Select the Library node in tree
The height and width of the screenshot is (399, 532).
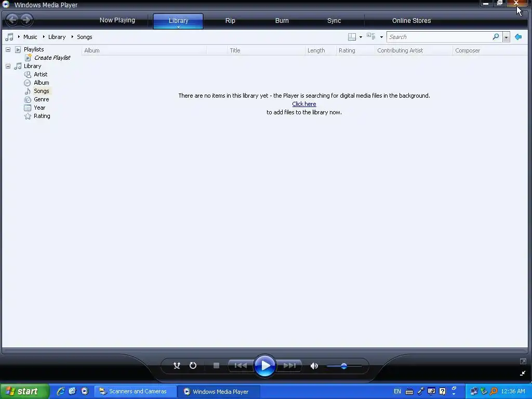click(x=32, y=66)
